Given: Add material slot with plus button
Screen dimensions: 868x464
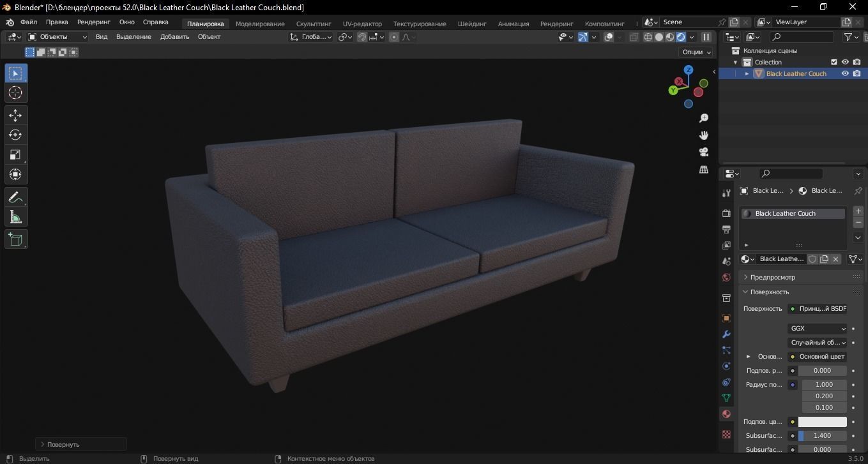Looking at the screenshot, I should [x=858, y=211].
